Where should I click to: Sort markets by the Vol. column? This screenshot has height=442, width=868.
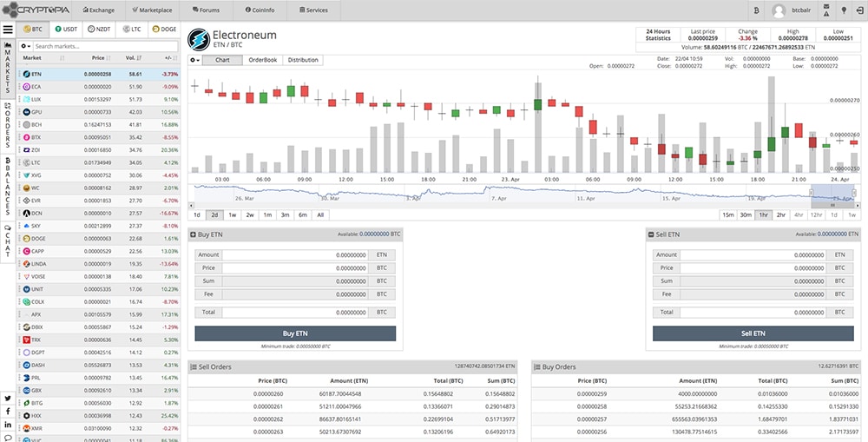[129, 58]
